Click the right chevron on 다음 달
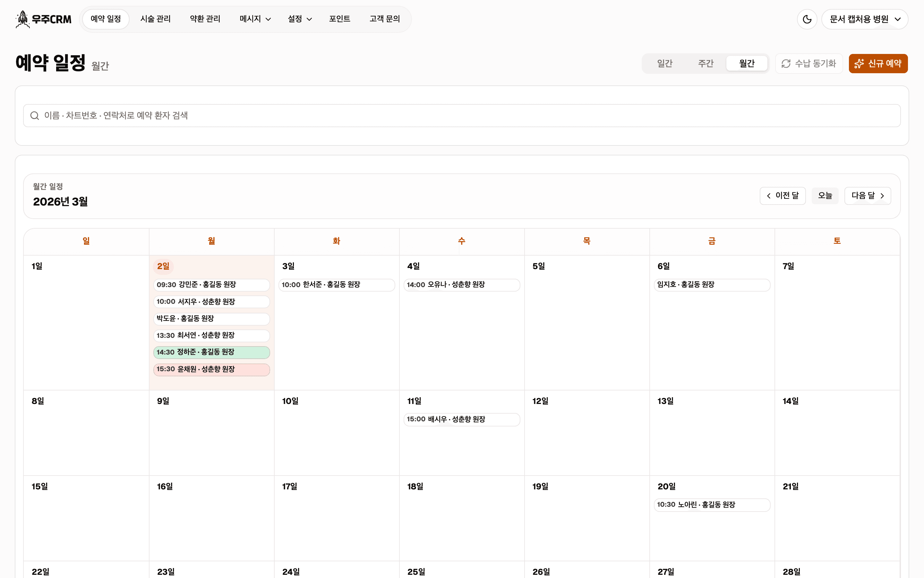The image size is (924, 578). click(x=882, y=196)
